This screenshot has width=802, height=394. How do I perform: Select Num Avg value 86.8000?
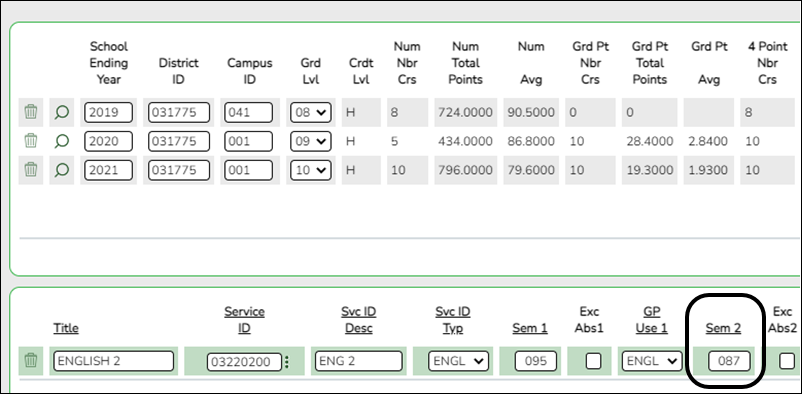[531, 141]
